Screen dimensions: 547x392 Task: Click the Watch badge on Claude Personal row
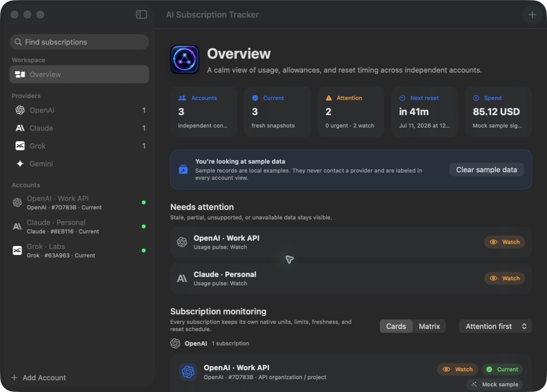[x=505, y=278]
